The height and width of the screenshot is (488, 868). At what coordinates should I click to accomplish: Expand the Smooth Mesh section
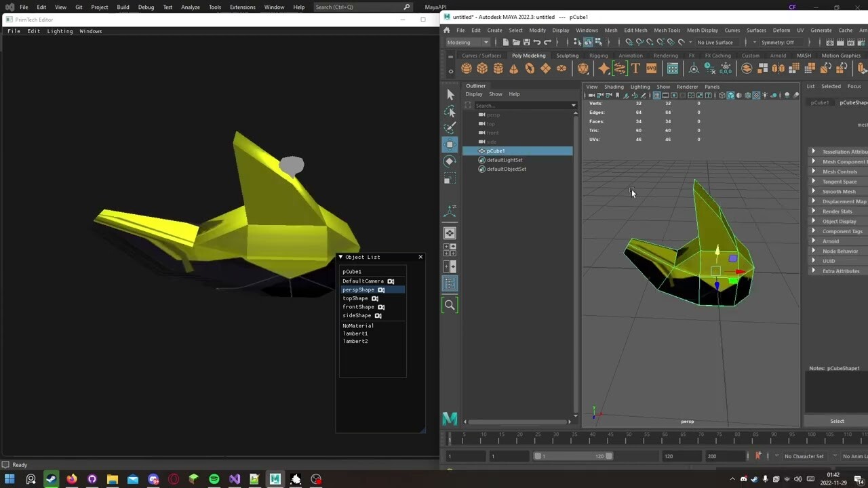click(x=839, y=191)
